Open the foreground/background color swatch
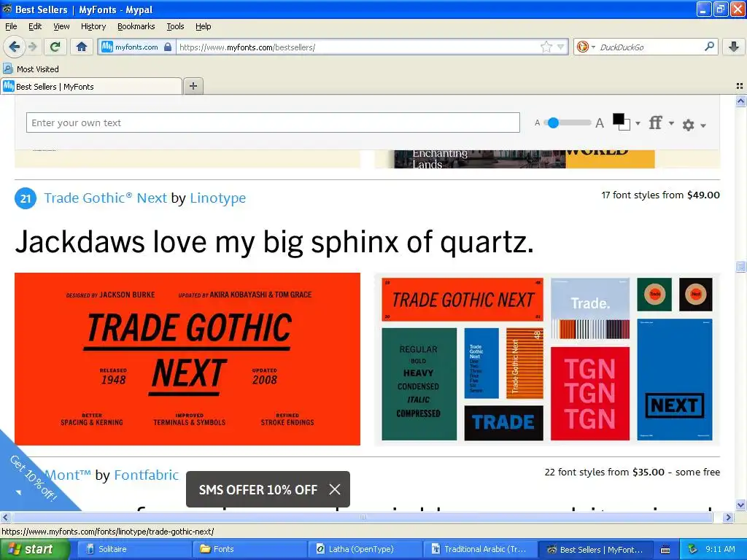 [x=622, y=122]
